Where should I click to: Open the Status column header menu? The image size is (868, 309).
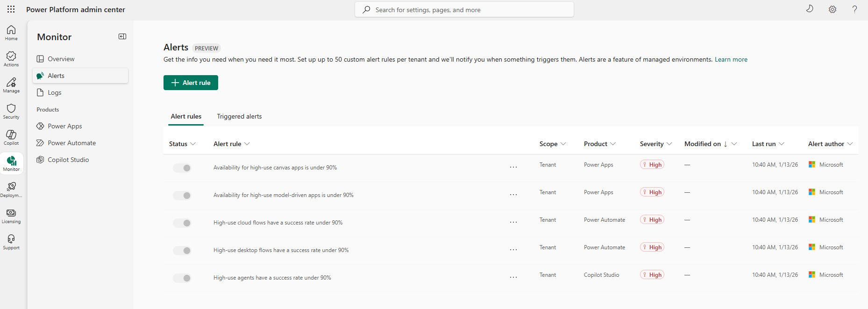(x=182, y=144)
